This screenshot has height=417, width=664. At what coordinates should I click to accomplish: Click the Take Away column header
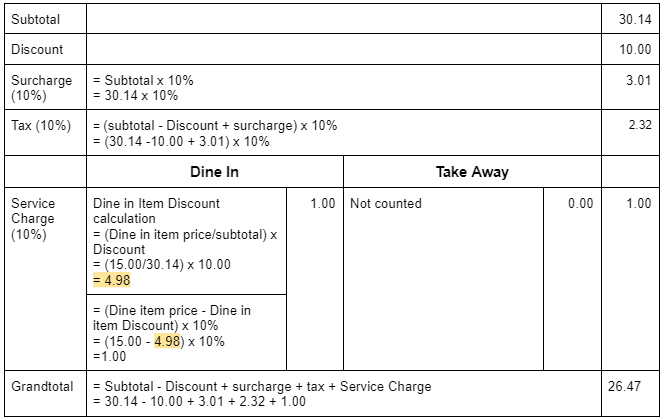[x=472, y=172]
